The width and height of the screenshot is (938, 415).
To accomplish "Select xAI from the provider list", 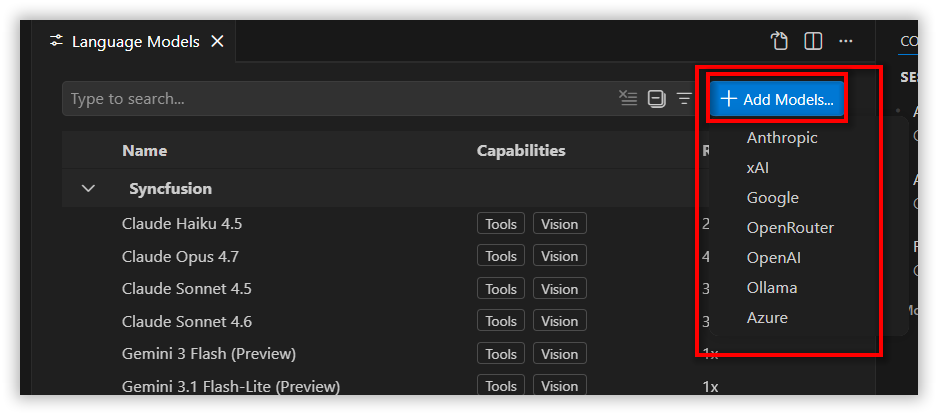I will pyautogui.click(x=757, y=168).
